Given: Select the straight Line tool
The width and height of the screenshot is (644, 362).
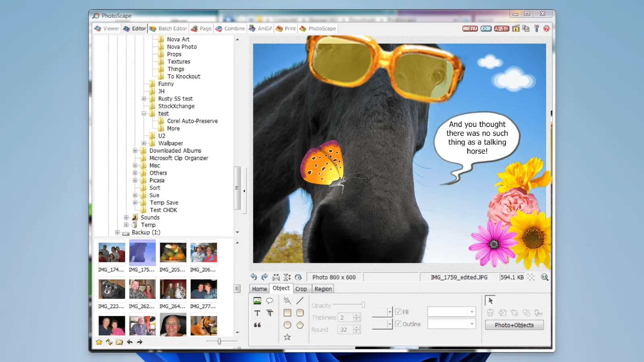Looking at the screenshot, I should [300, 301].
